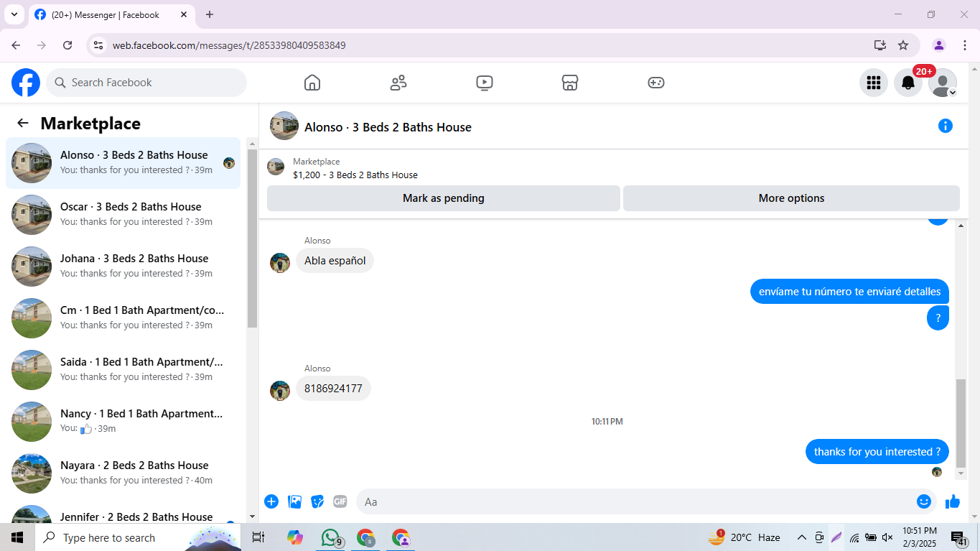Open Nayara 2 Beds 2 Baths House conversation

coord(123,473)
